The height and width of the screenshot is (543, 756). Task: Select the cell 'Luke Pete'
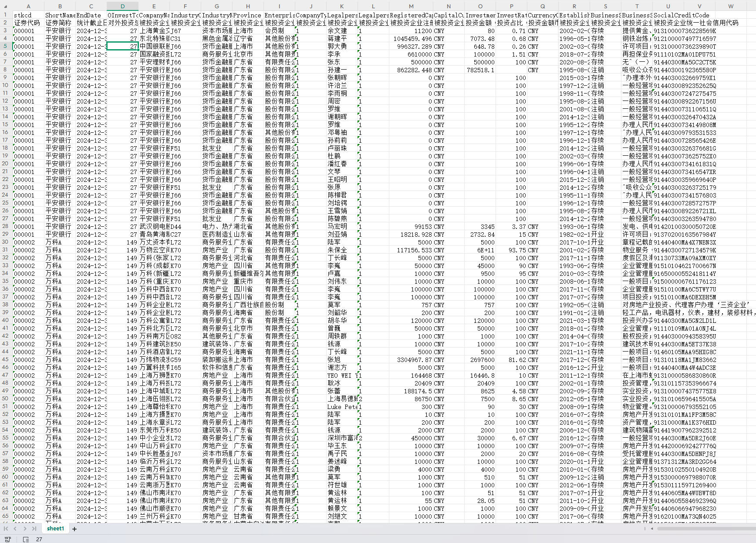click(x=343, y=407)
